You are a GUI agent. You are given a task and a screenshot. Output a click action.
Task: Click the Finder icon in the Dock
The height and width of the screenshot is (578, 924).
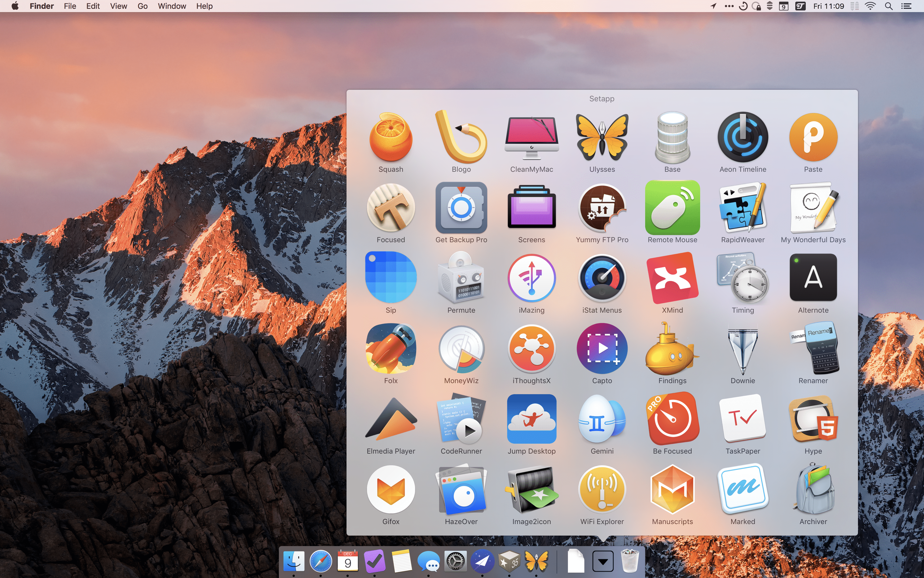(294, 561)
